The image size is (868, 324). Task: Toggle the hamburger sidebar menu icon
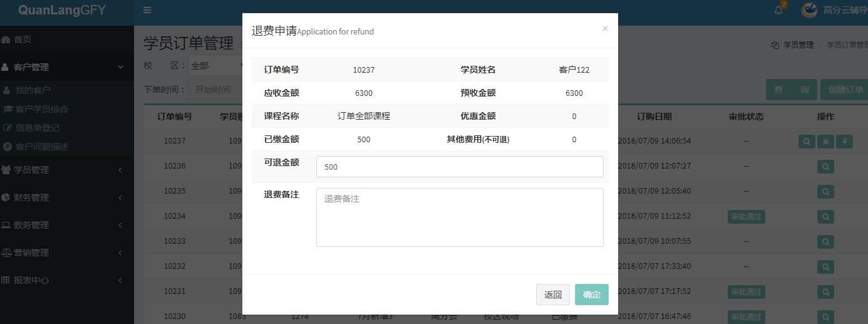(x=147, y=10)
